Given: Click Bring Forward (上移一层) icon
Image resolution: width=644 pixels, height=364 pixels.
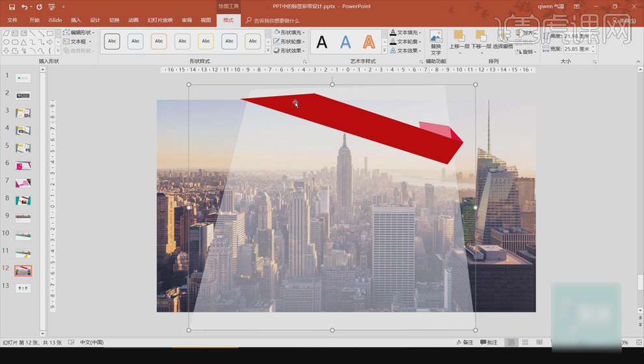Looking at the screenshot, I should 459,39.
